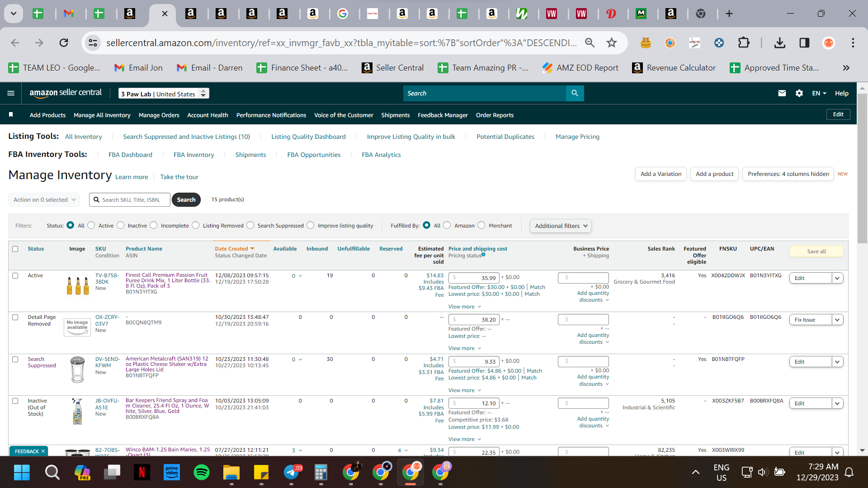This screenshot has width=868, height=488.
Task: Open Performance Notifications in the nav bar
Action: pos(271,115)
